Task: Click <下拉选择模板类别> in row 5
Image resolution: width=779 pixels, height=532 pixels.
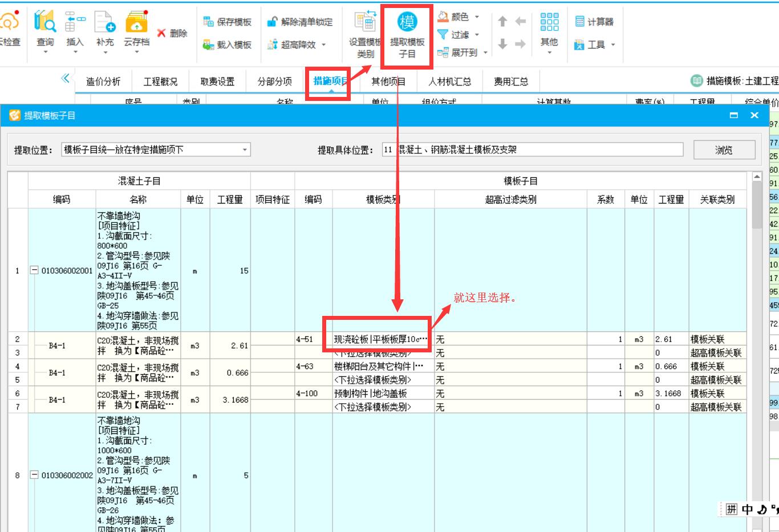Action: [x=383, y=380]
